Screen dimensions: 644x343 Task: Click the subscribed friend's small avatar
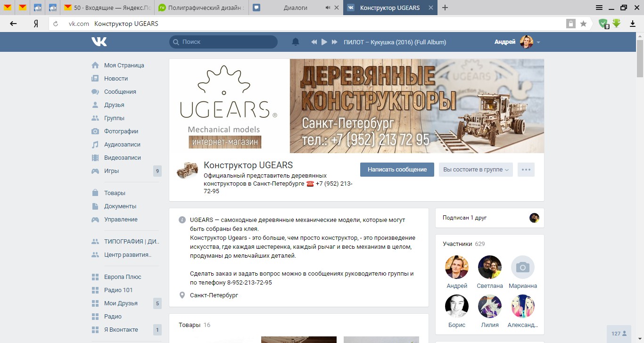pyautogui.click(x=534, y=218)
